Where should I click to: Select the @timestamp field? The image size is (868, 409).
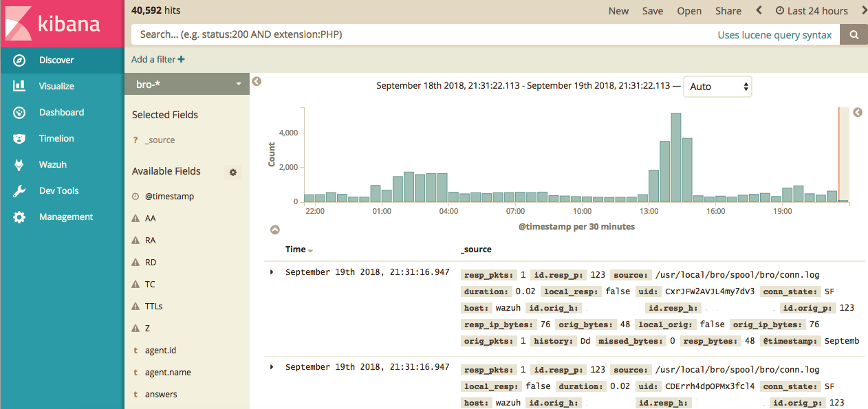coord(169,197)
